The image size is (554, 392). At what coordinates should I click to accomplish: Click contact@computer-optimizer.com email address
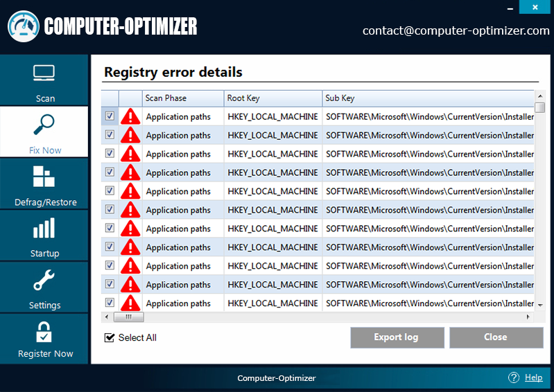coord(456,30)
